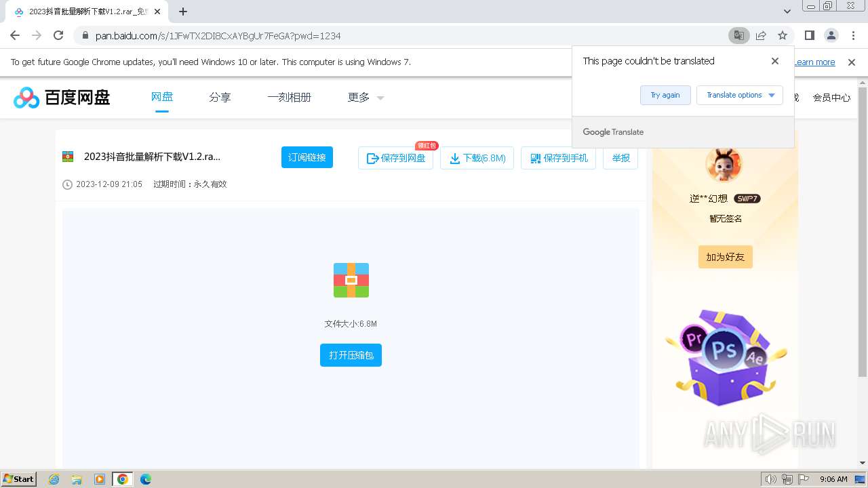
Task: Click 加为好友 button
Action: [x=725, y=257]
